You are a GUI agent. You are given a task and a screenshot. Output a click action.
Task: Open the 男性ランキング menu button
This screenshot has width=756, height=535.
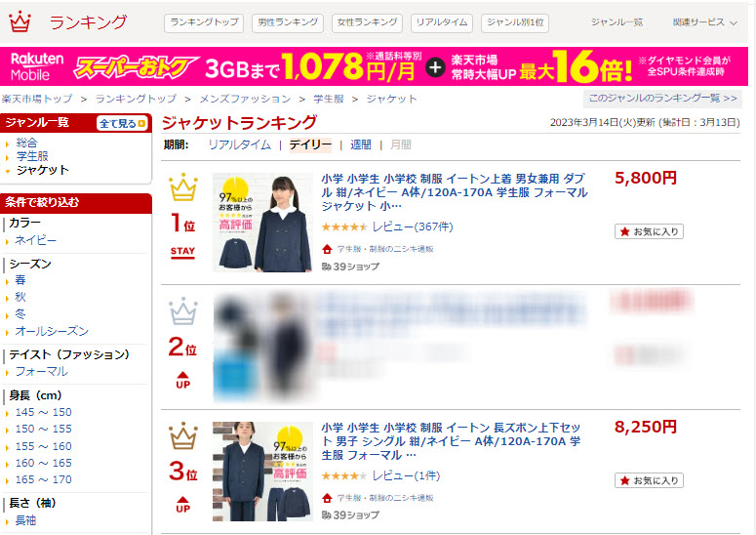point(288,22)
